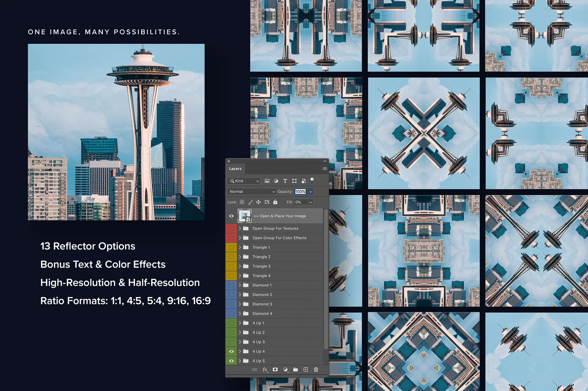Open the Layers panel flyout menu
The image size is (588, 391).
pos(325,168)
